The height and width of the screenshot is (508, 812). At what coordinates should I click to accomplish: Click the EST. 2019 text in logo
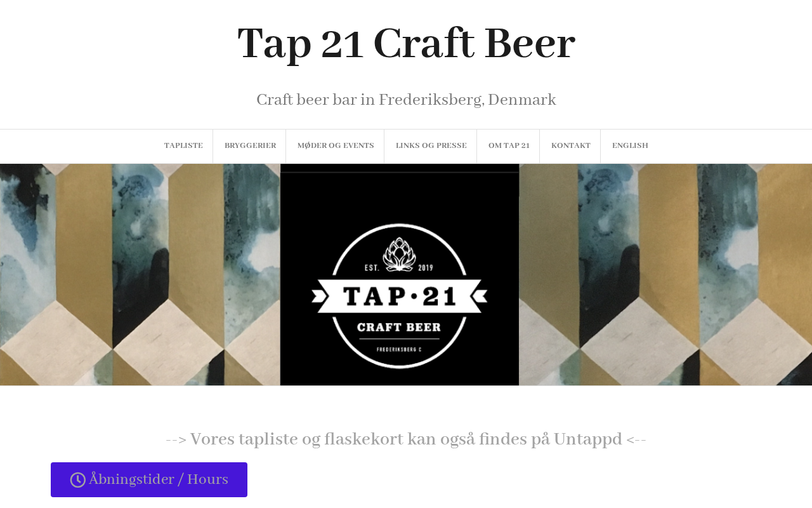pyautogui.click(x=400, y=268)
